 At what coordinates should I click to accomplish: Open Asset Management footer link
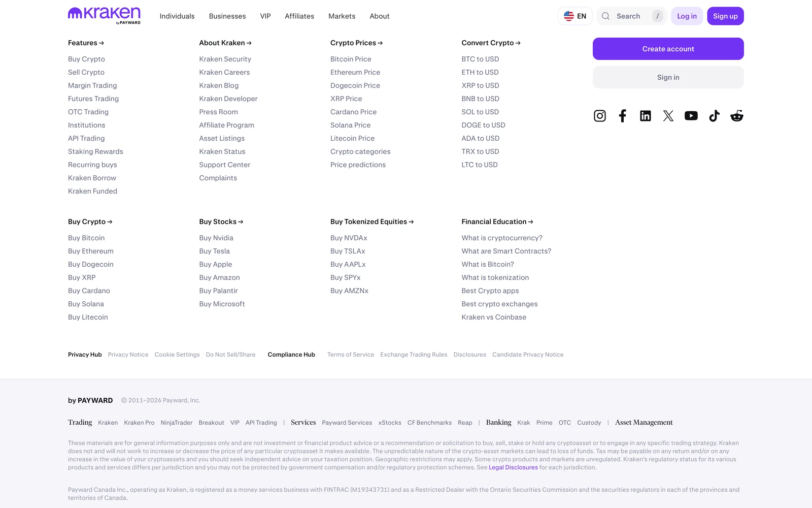pyautogui.click(x=644, y=422)
